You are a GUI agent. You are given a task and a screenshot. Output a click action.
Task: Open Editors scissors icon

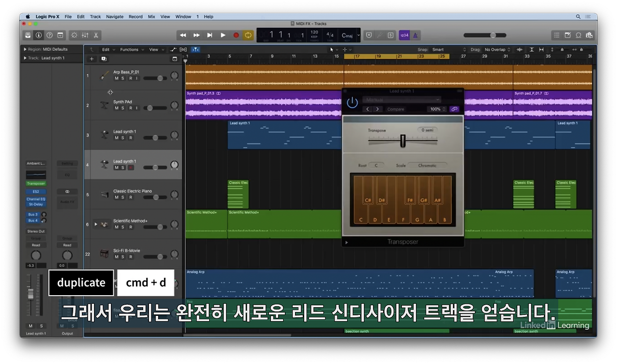pos(96,35)
